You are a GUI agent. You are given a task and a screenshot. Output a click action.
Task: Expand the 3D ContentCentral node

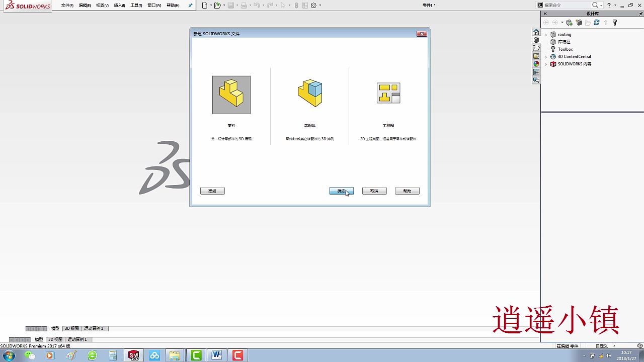click(x=546, y=57)
